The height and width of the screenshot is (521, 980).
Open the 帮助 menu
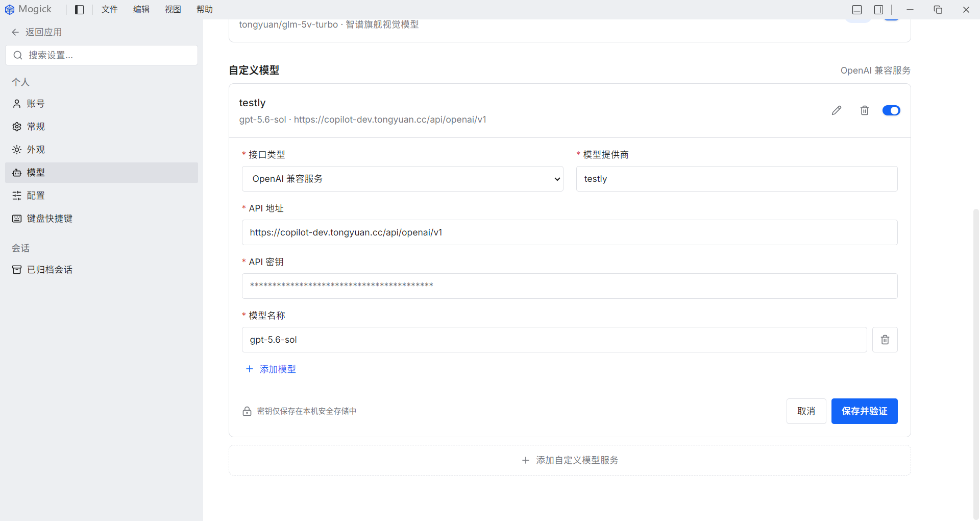tap(204, 9)
